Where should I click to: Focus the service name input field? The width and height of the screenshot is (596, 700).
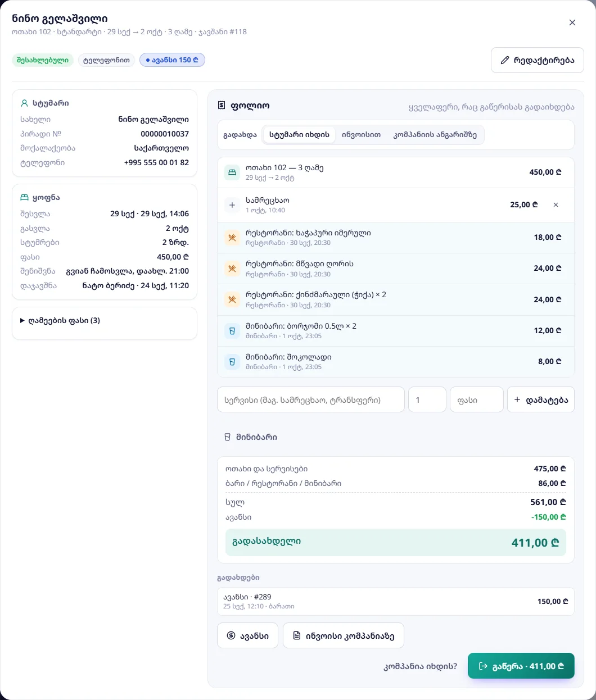(311, 400)
